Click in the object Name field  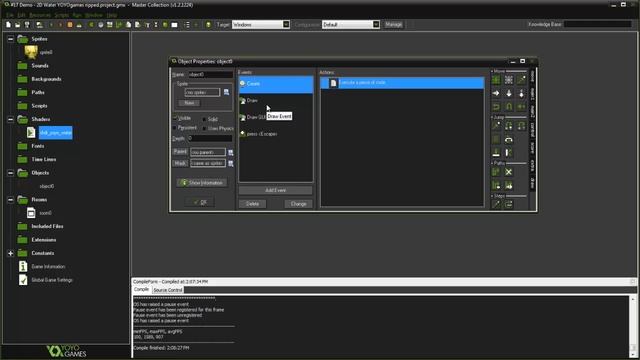tap(211, 75)
